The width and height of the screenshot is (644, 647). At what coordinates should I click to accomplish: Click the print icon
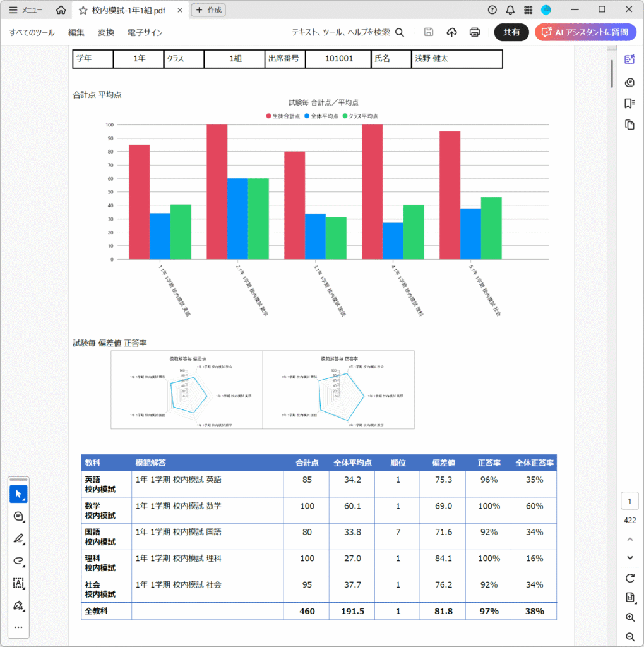475,32
